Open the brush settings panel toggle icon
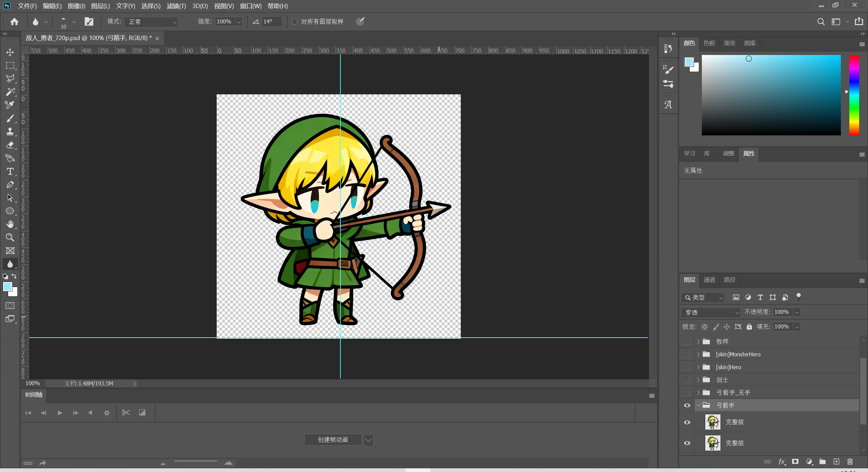This screenshot has height=472, width=868. coord(89,22)
